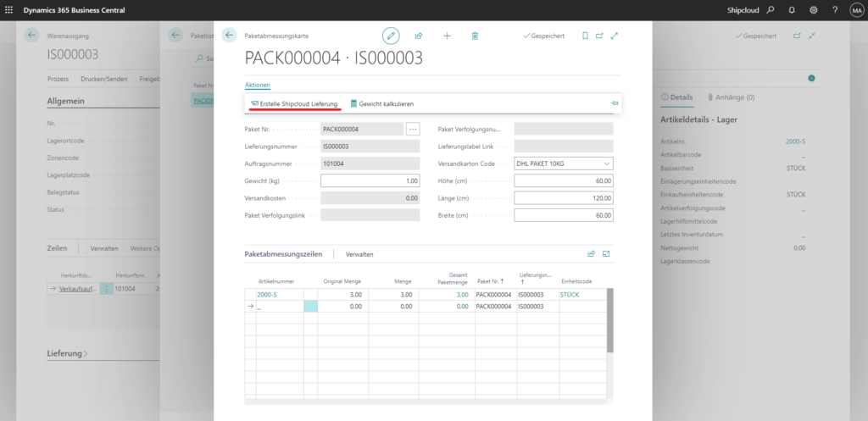Click the lines grid vertical scrollbar
This screenshot has height=421, width=868.
(x=609, y=322)
